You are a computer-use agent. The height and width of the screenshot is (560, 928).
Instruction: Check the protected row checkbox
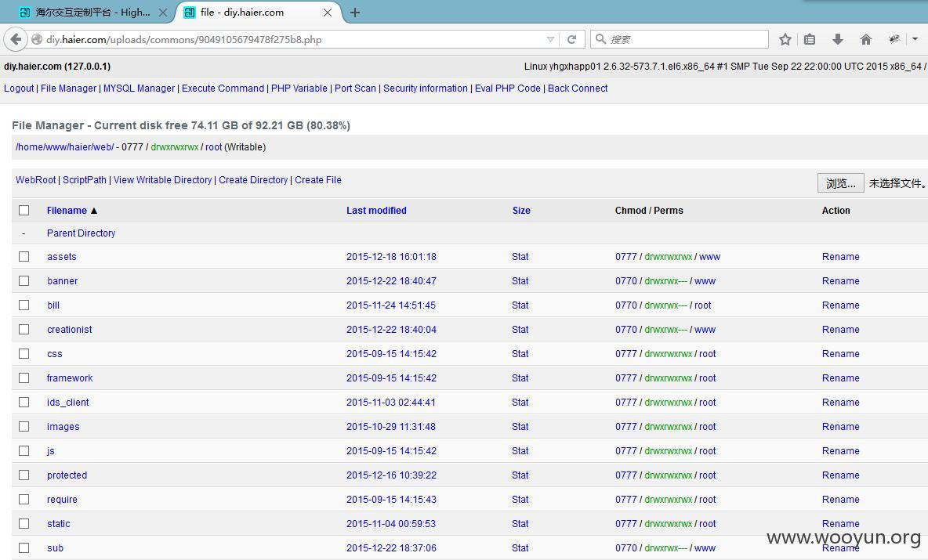click(x=24, y=475)
